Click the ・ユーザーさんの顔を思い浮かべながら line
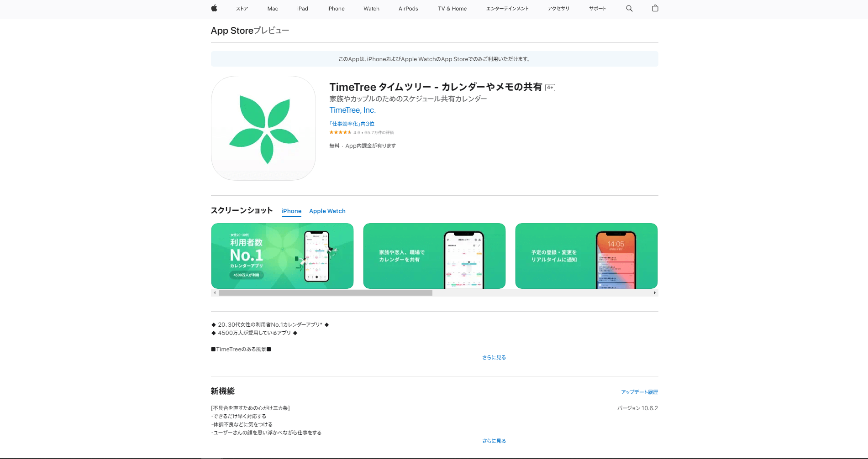 click(266, 433)
